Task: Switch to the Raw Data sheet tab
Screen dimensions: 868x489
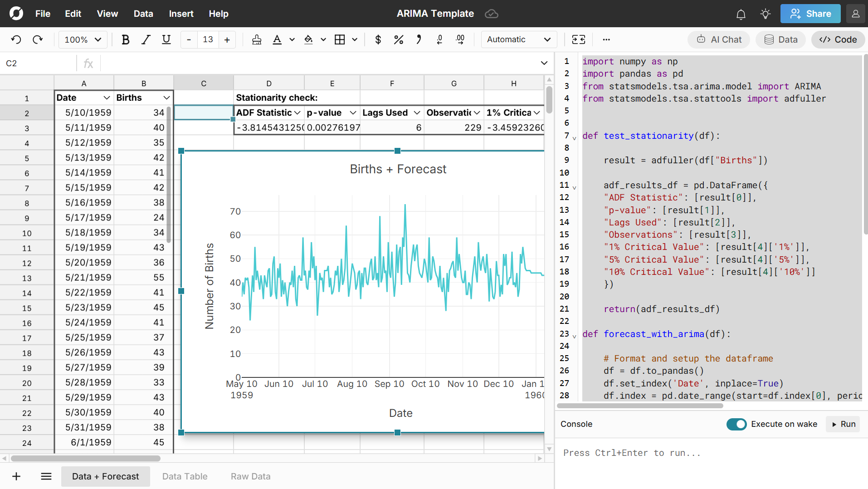Action: 250,476
